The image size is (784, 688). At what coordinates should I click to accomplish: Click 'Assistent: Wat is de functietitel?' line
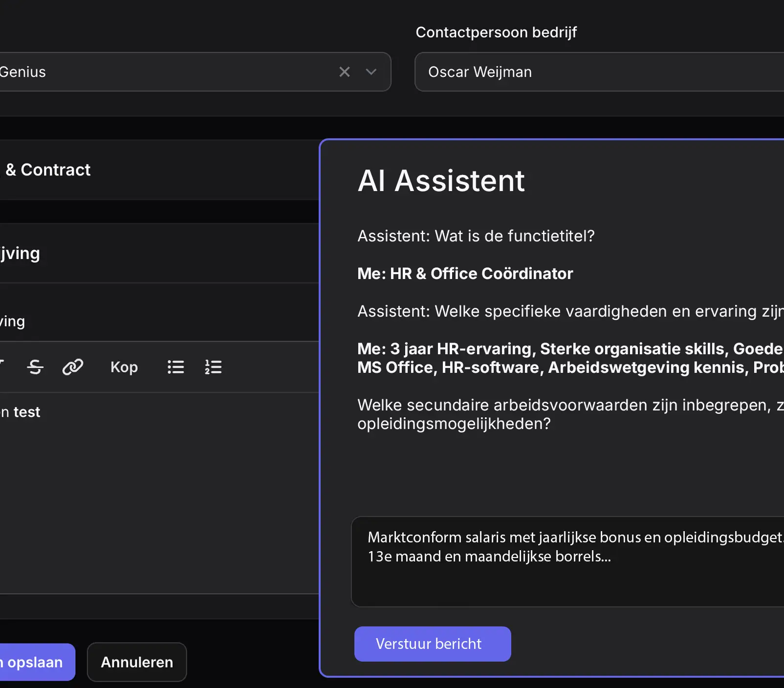tap(476, 236)
